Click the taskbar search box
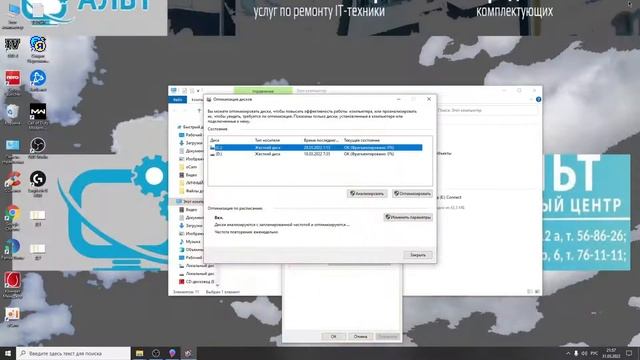The height and width of the screenshot is (360, 640). tap(73, 353)
